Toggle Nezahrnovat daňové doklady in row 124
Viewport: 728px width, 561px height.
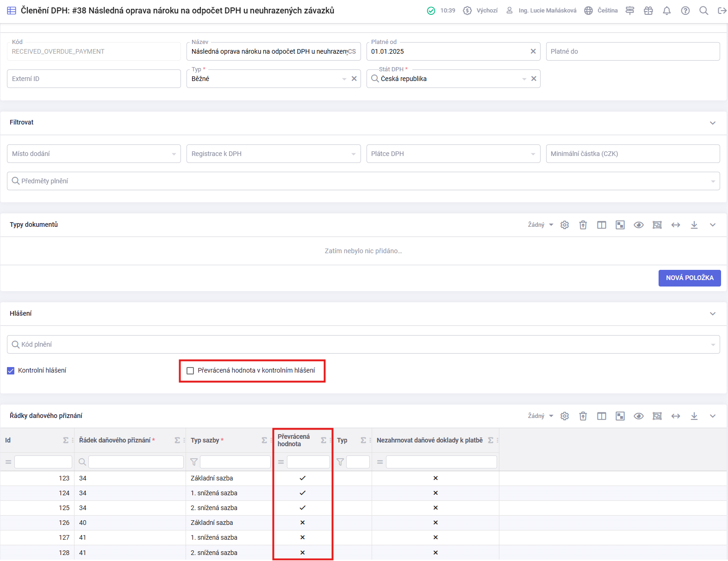[436, 493]
